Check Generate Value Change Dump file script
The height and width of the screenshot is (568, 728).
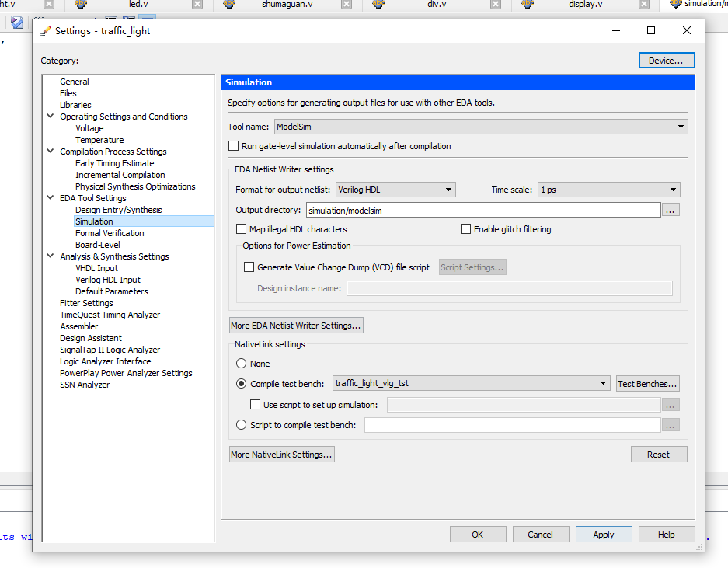point(249,267)
